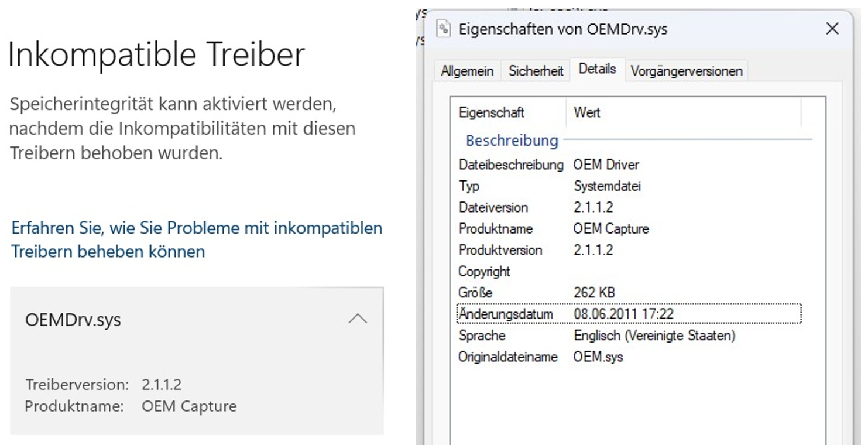Select the Produktversion property row

coord(629,250)
